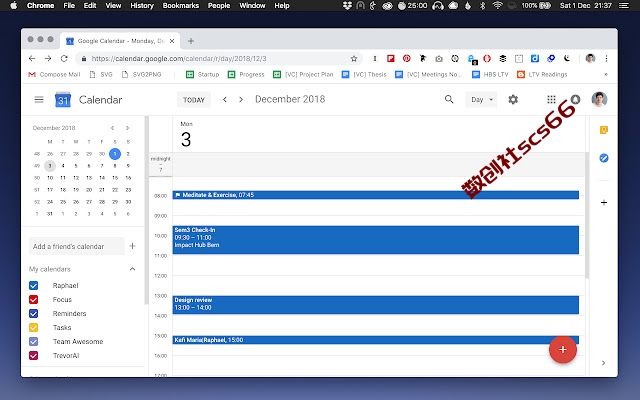Select December 1 in mini calendar
The image size is (640, 400).
coord(115,154)
